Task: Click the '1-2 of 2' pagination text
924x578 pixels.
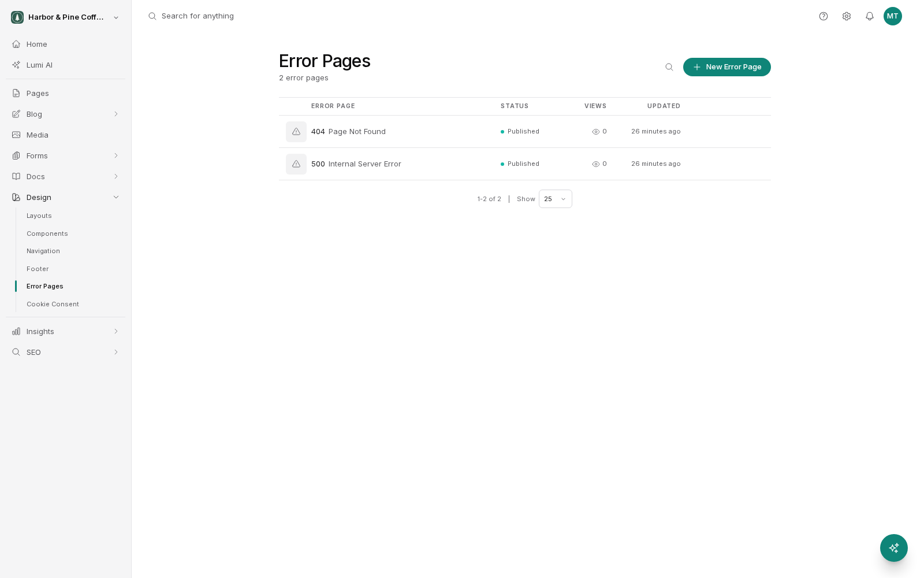Action: pos(489,199)
